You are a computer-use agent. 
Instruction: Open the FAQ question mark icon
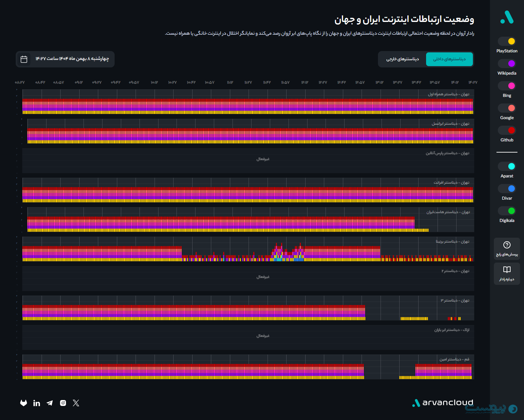[x=507, y=245]
